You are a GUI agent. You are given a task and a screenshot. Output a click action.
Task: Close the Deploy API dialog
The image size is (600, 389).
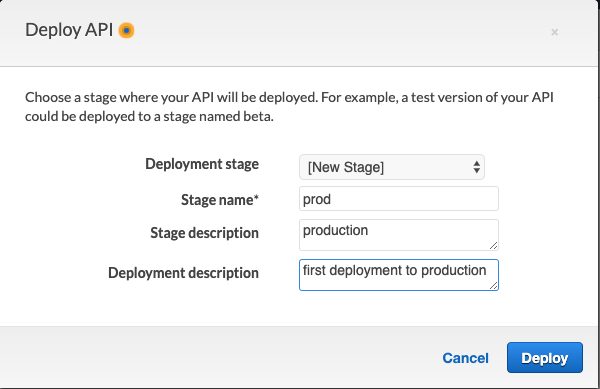[x=554, y=32]
